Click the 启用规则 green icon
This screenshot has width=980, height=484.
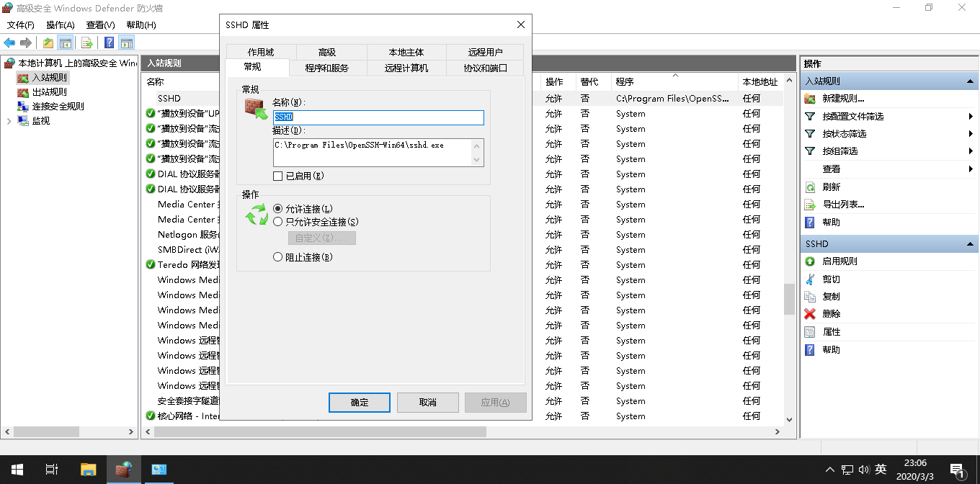(x=810, y=261)
